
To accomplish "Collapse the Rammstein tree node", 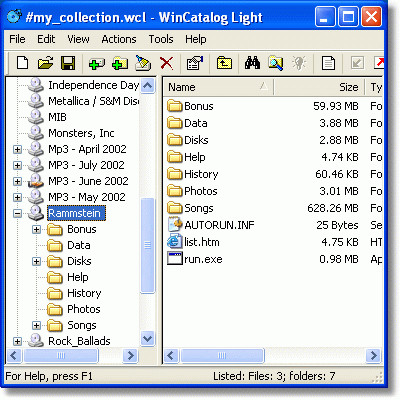I will point(17,213).
